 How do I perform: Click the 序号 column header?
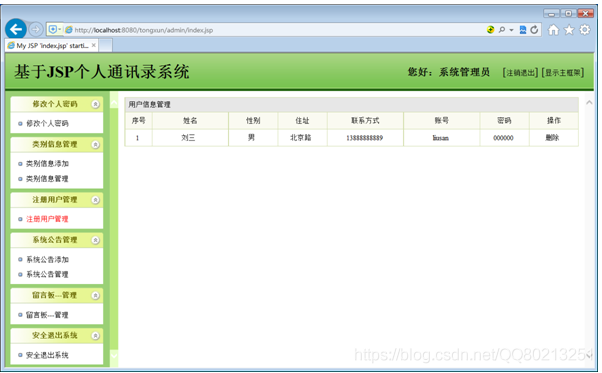138,120
